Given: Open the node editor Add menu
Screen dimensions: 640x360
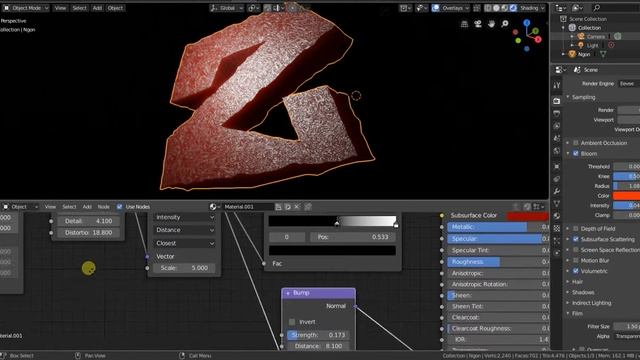Looking at the screenshot, I should pos(87,207).
